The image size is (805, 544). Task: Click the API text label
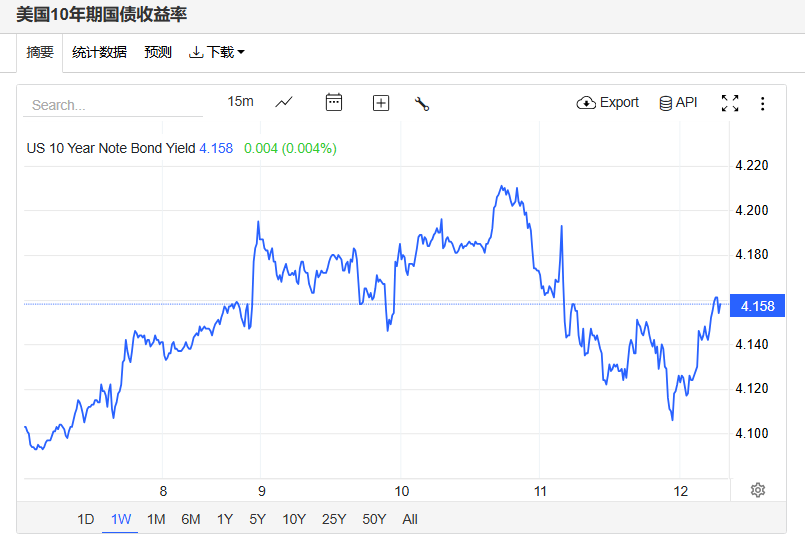pyautogui.click(x=686, y=102)
